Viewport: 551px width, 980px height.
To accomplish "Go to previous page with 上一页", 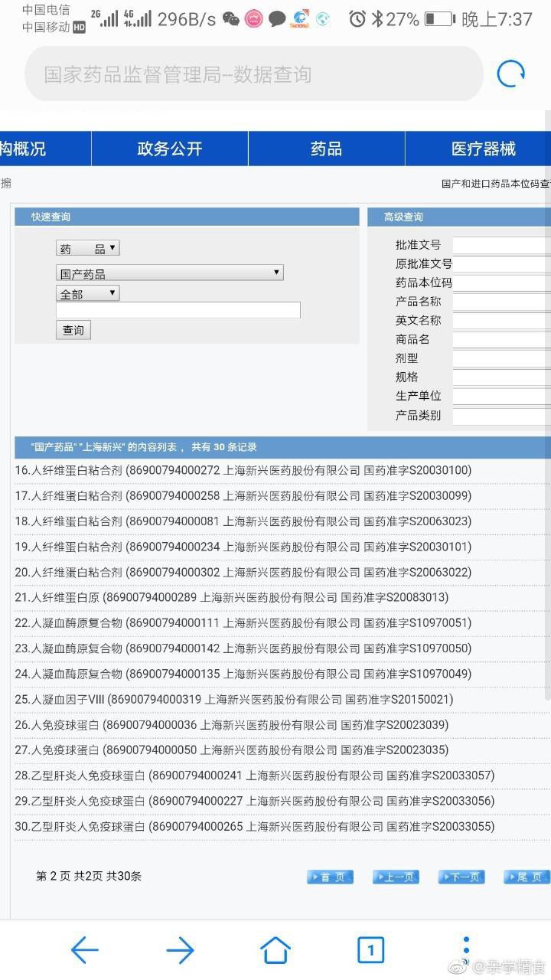I will (x=396, y=877).
